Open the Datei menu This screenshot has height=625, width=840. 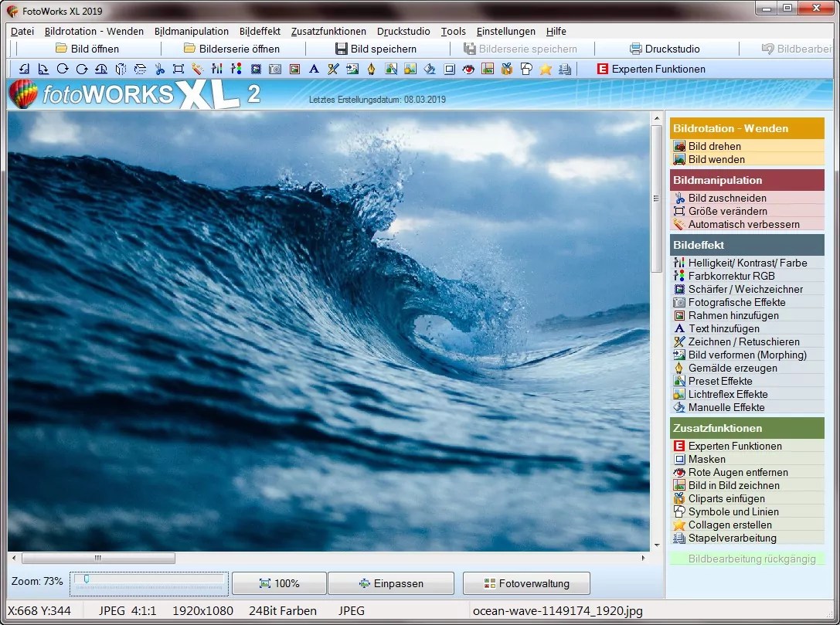point(22,31)
